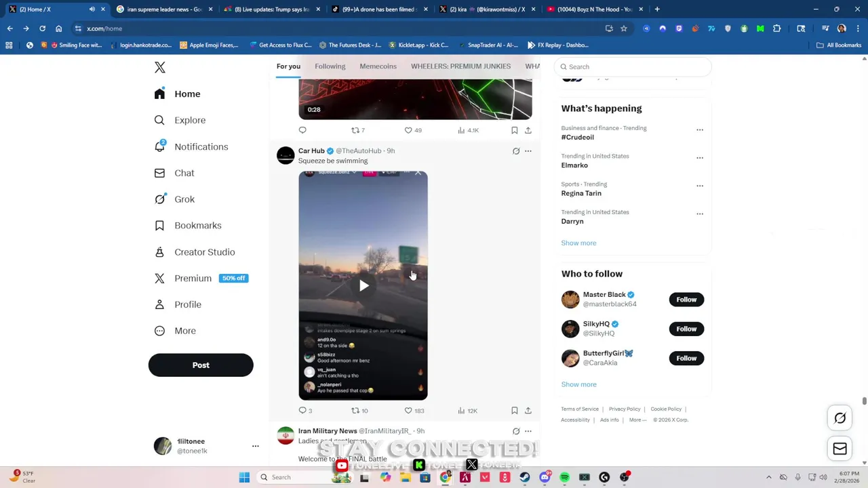This screenshot has height=488, width=868.
Task: Reply to Car Hub post with 3 replies
Action: coord(305,411)
